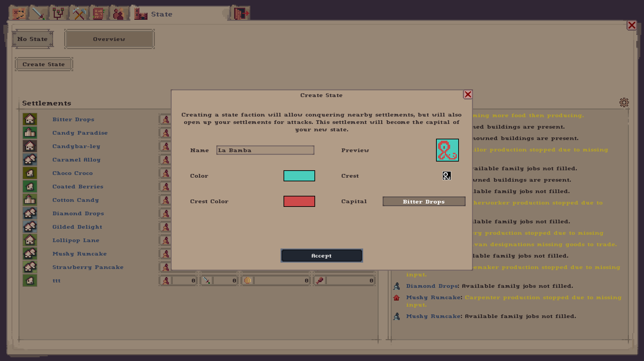Open the Capital selector showing Bitter Drops

tap(424, 201)
